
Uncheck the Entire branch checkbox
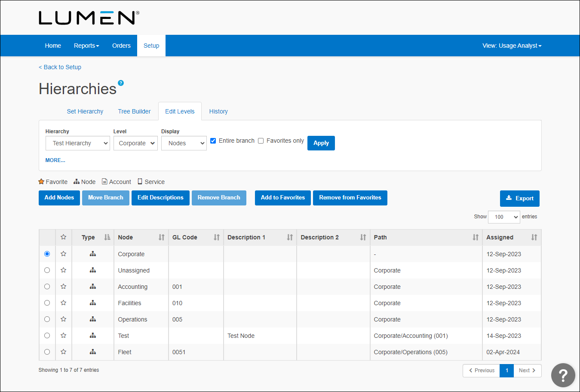click(213, 141)
